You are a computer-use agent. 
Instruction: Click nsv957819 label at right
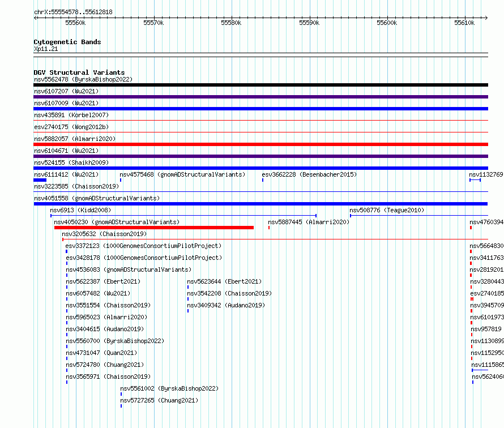[x=486, y=329]
